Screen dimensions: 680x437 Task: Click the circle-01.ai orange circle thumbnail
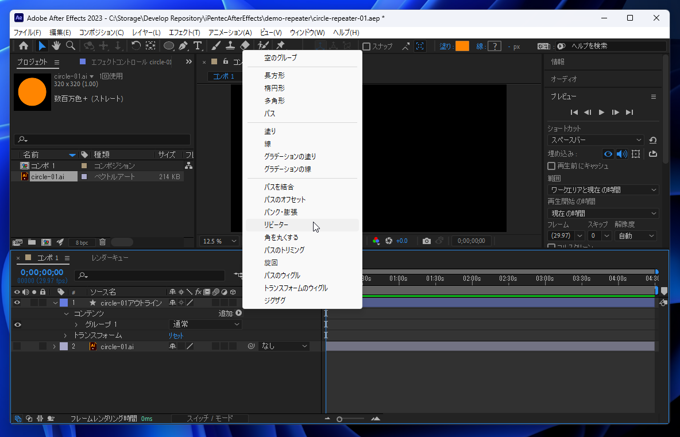[x=32, y=92]
